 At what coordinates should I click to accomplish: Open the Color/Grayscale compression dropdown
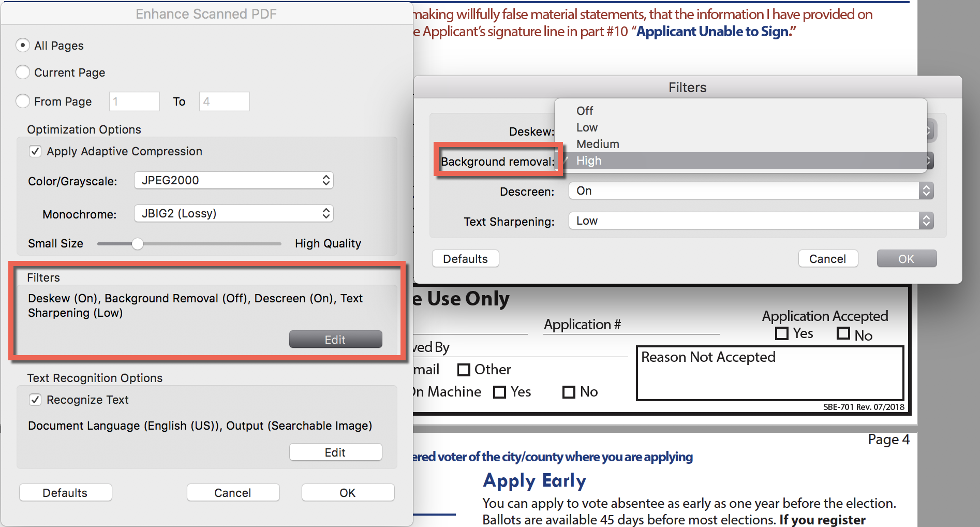coord(233,180)
